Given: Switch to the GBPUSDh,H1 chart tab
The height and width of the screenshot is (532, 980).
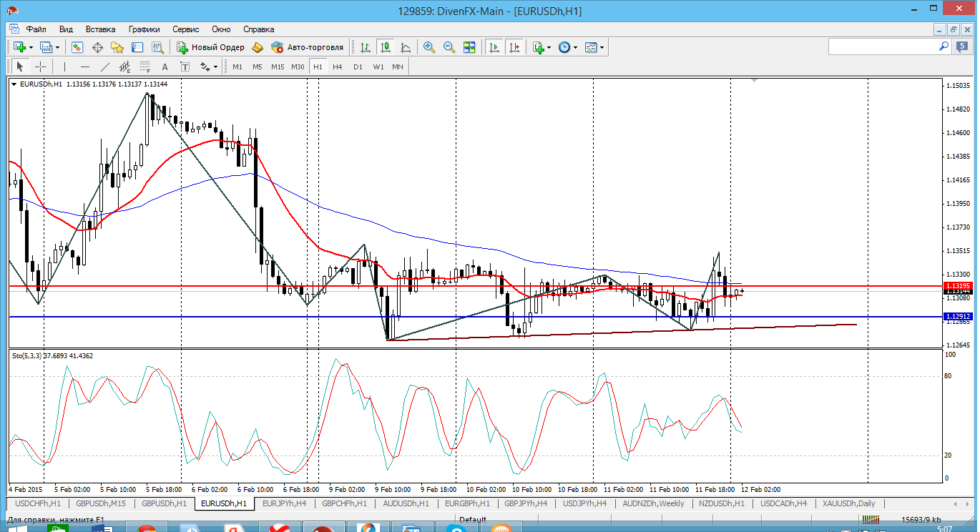Looking at the screenshot, I should (x=164, y=503).
